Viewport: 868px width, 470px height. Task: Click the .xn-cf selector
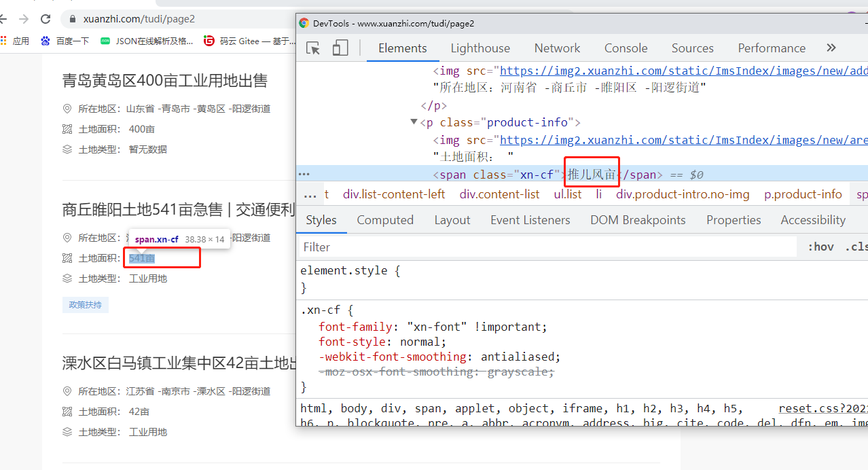321,310
